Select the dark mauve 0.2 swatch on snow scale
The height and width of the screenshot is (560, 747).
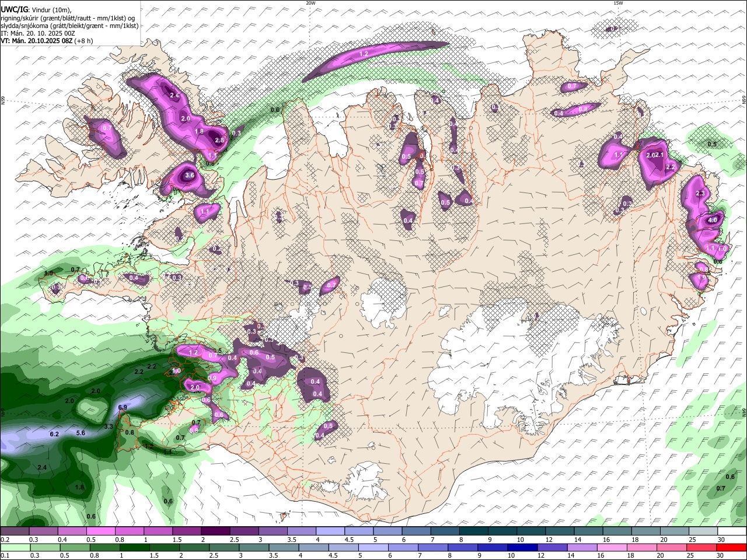15,531
